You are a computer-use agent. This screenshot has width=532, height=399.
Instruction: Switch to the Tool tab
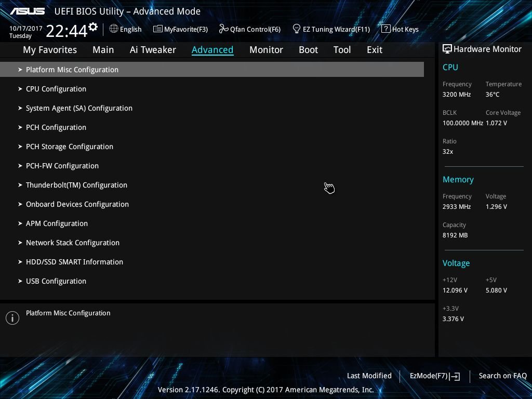(x=342, y=50)
